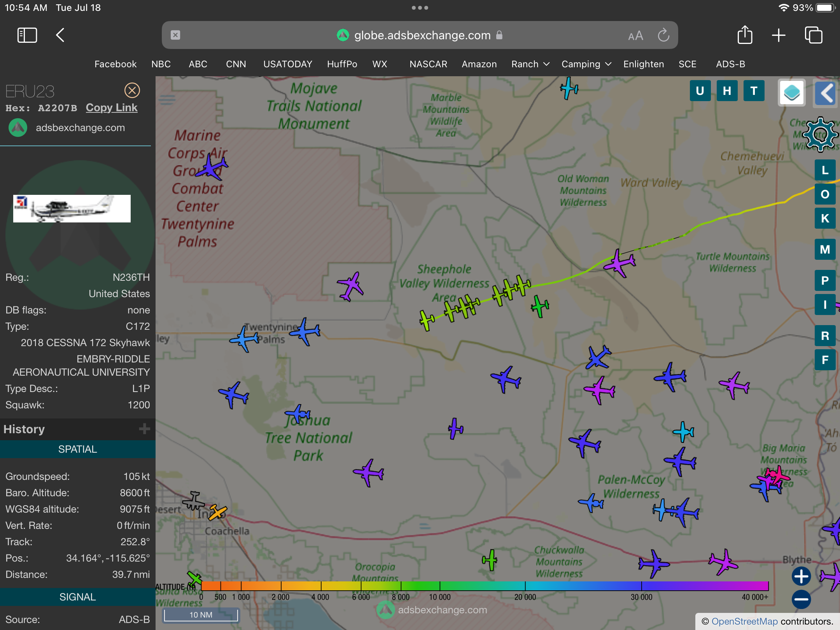Screen dimensions: 840x630
Task: Reload the adsbexchange page
Action: tap(663, 35)
